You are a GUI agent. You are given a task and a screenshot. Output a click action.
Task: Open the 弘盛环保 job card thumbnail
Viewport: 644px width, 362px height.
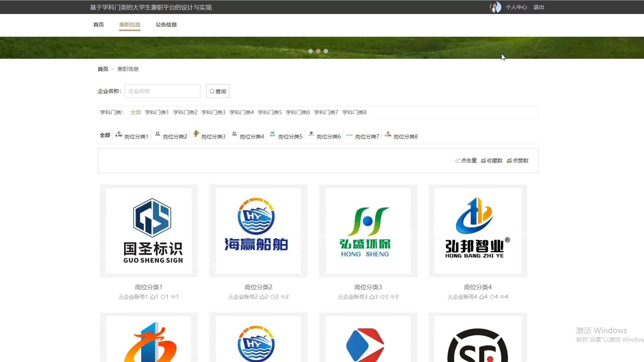coord(368,231)
